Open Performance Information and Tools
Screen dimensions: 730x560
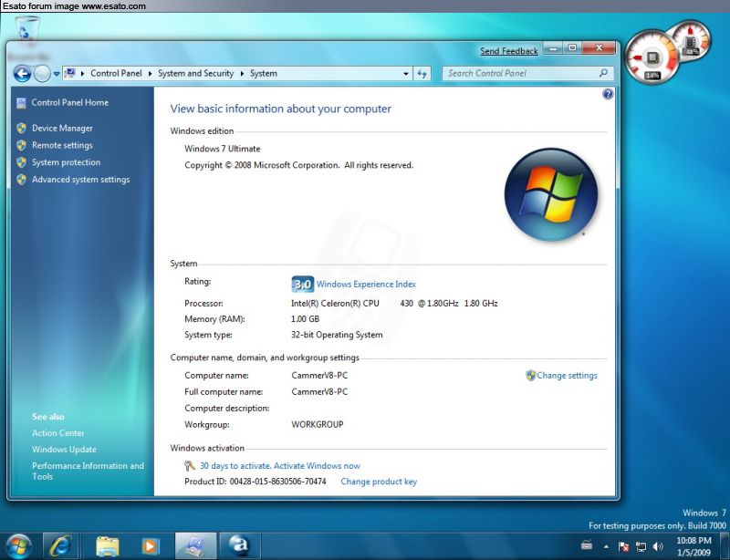pyautogui.click(x=88, y=472)
